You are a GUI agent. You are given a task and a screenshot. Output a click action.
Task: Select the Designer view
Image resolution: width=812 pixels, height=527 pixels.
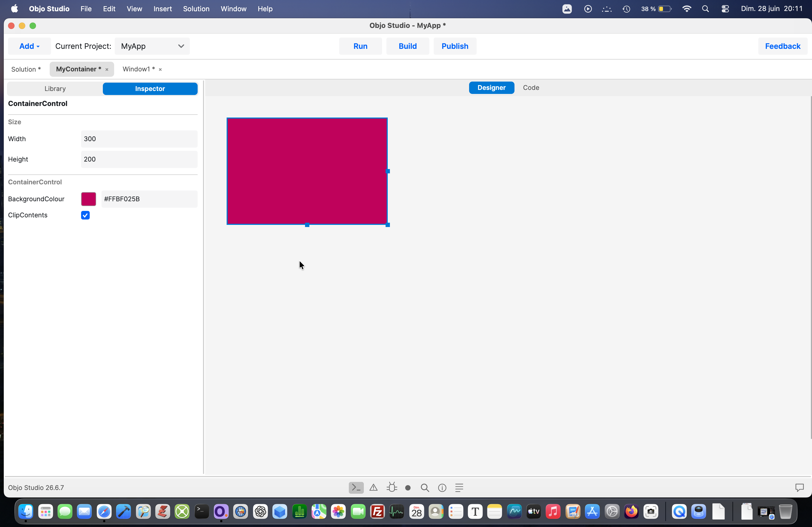[492, 87]
